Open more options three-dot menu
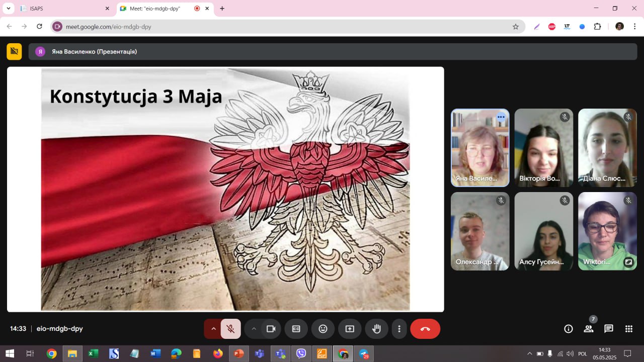Viewport: 644px width, 362px height. point(399,329)
